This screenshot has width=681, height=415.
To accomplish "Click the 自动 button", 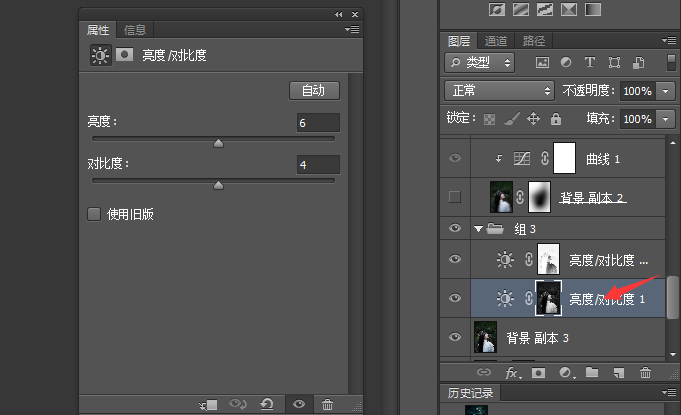I will (314, 91).
